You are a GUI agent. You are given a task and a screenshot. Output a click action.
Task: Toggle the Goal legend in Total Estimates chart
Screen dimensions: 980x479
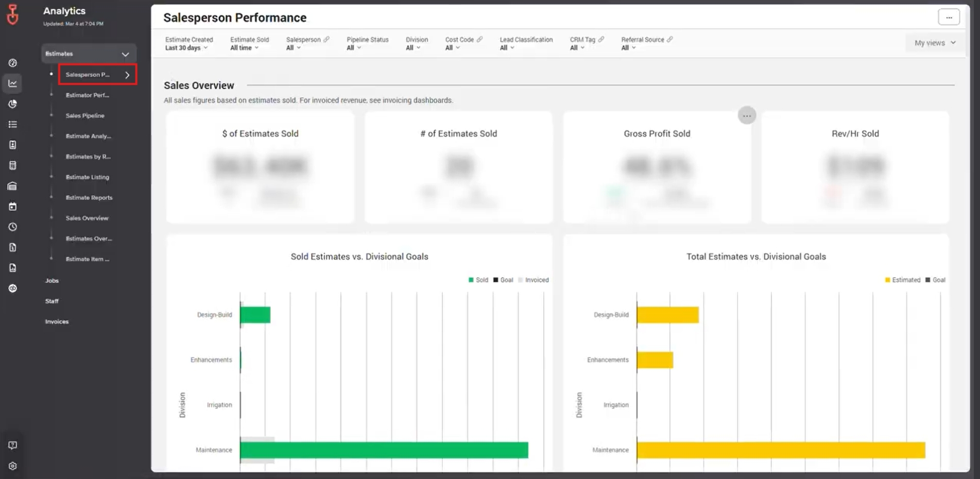936,280
